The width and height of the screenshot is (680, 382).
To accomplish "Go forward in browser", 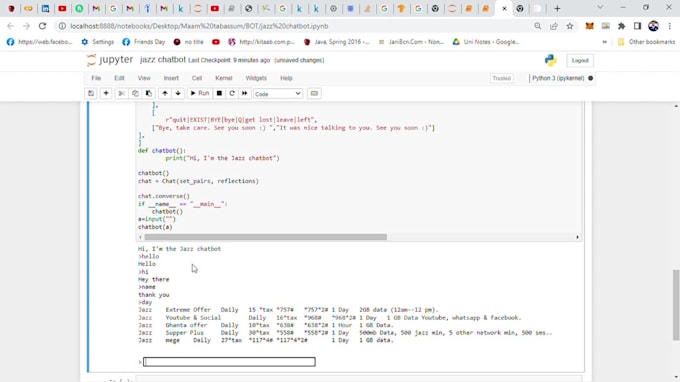I will click(x=26, y=26).
